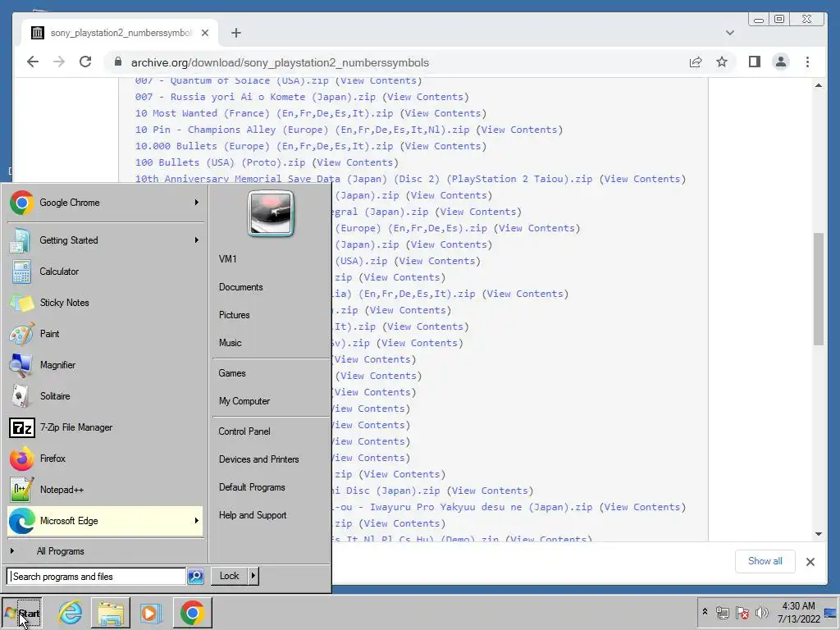
Task: Close the sony_playstation2 tab
Action: click(204, 33)
